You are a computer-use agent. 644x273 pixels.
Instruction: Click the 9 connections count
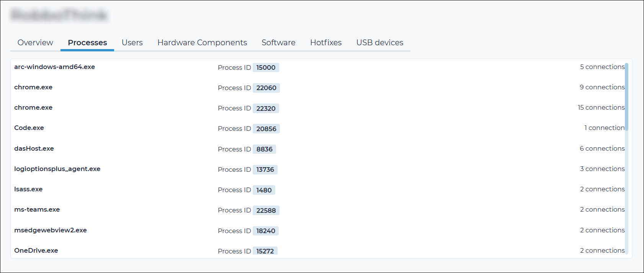(602, 87)
